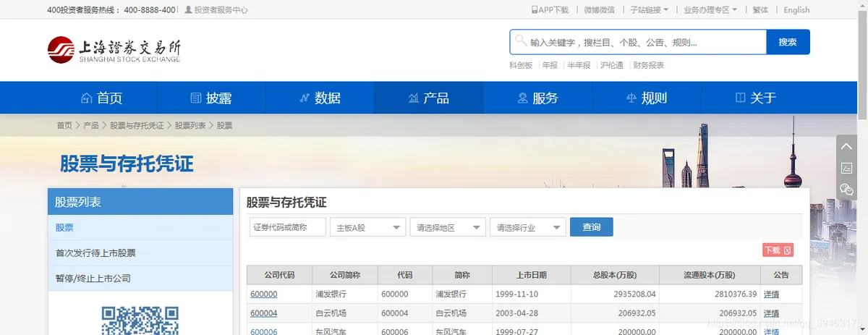Click the 财务报表 hot search link

[x=649, y=65]
